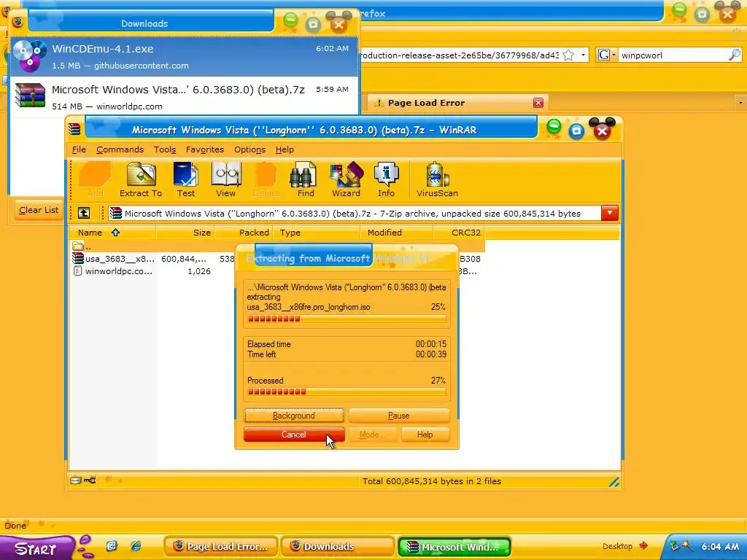The width and height of the screenshot is (747, 560).
Task: Click the file extraction progress bar at 25%
Action: (347, 319)
